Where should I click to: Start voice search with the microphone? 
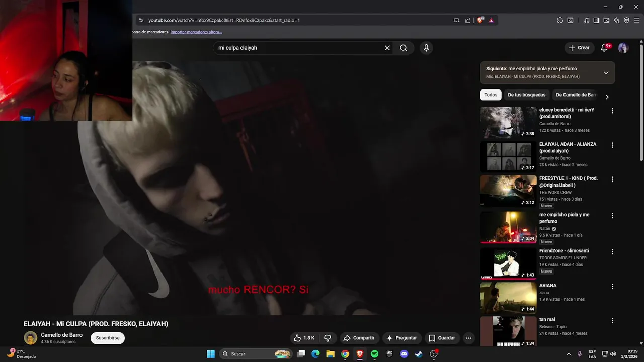[x=426, y=48]
